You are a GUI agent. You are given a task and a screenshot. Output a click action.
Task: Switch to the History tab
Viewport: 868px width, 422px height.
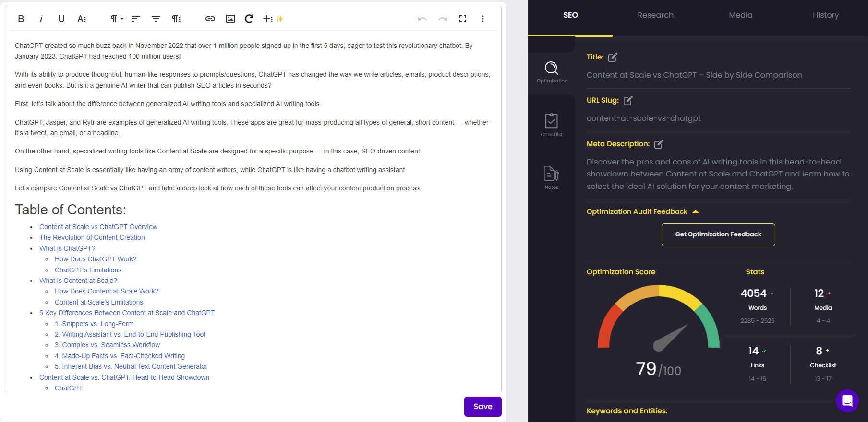(x=825, y=15)
